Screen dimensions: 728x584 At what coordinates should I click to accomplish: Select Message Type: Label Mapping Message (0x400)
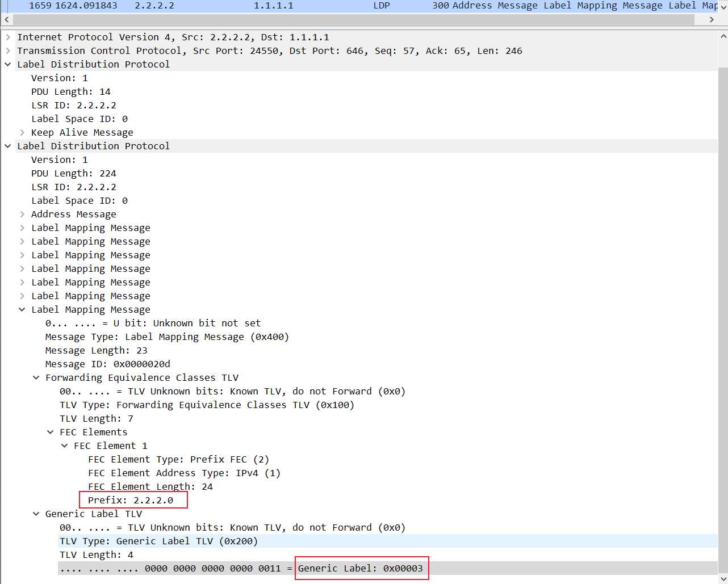tap(167, 337)
